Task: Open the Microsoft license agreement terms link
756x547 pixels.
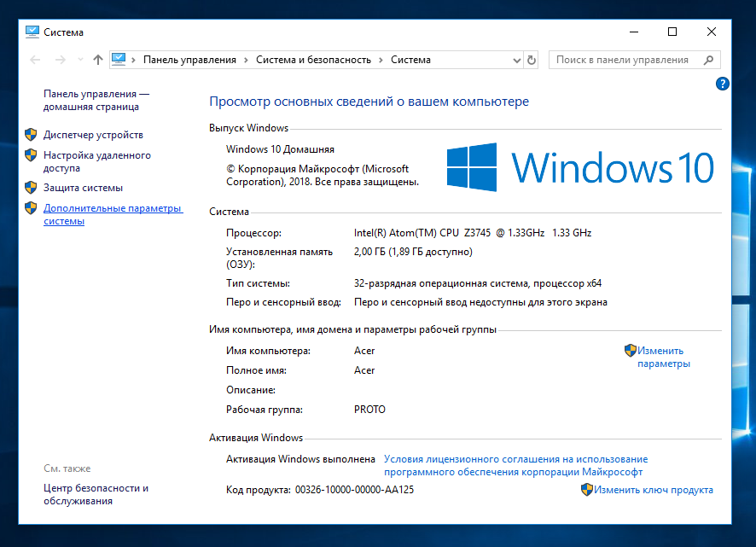Action: pyautogui.click(x=516, y=465)
